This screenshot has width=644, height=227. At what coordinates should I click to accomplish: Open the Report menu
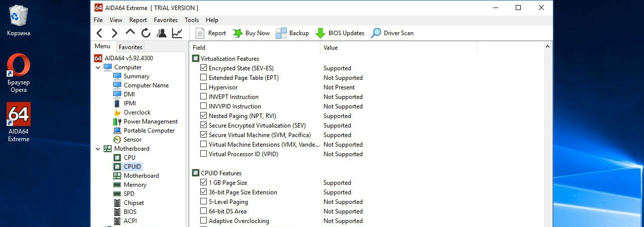tap(138, 20)
